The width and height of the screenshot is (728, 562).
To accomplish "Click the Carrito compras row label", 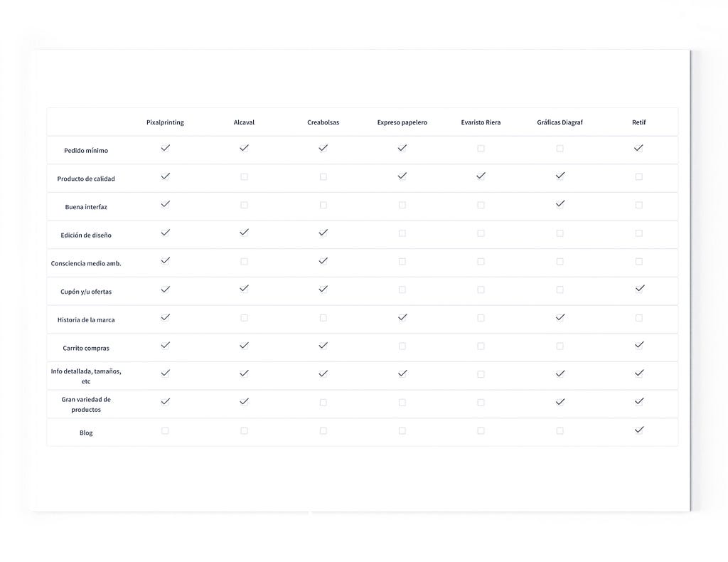I will point(86,349).
